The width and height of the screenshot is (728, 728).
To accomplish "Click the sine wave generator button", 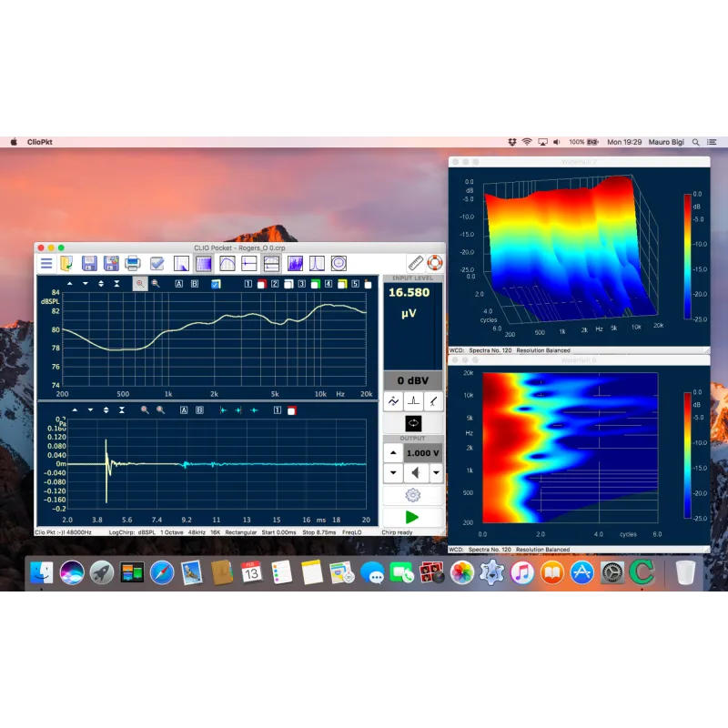I will [x=393, y=401].
